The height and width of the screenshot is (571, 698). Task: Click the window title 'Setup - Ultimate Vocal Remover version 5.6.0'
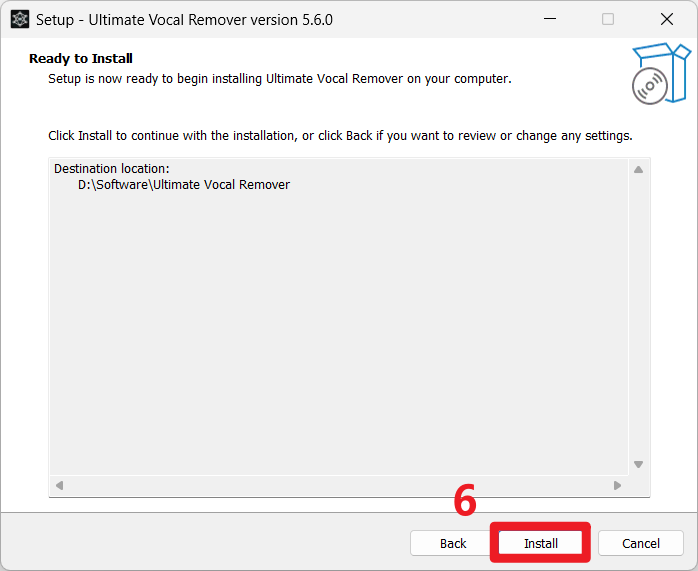184,20
